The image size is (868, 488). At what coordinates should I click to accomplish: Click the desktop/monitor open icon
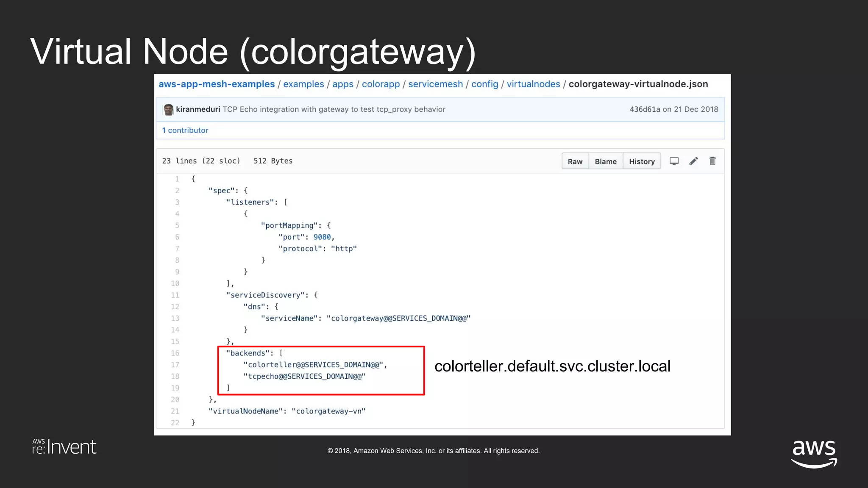(674, 161)
